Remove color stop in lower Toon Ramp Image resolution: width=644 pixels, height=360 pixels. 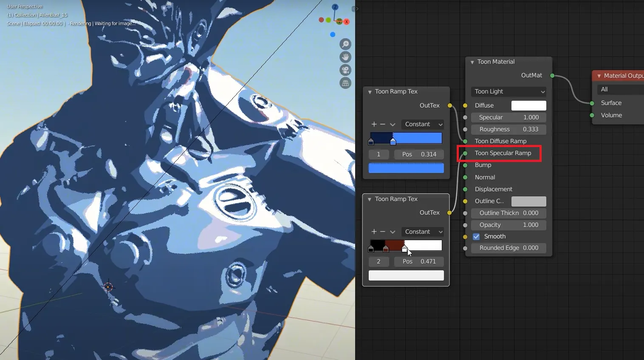pos(383,232)
